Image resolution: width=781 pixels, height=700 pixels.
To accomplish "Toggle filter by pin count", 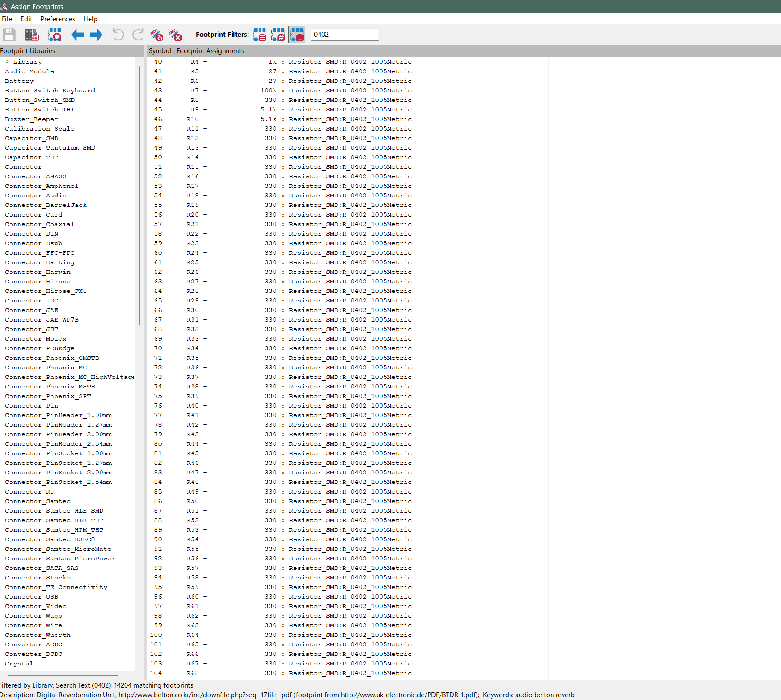I will (278, 35).
